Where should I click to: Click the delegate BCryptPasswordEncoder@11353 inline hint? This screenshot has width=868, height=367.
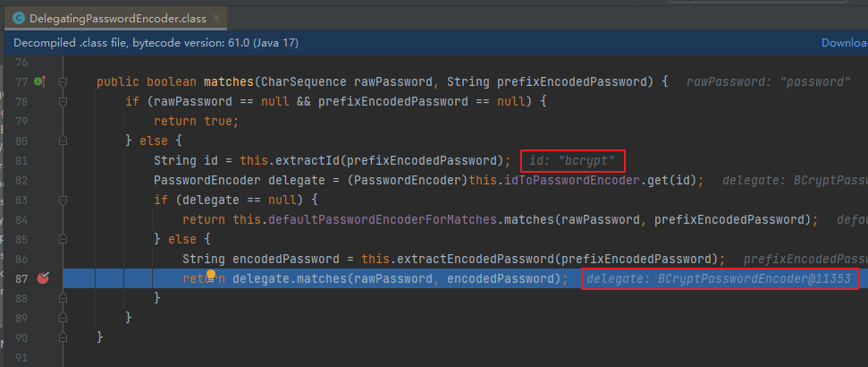(x=719, y=278)
